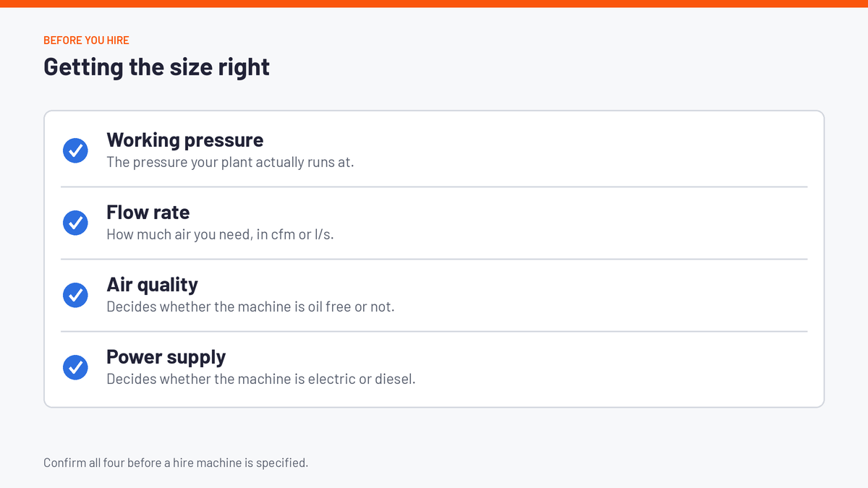This screenshot has height=488, width=868.
Task: Click the 'Confirm all four' footer note
Action: (x=176, y=462)
